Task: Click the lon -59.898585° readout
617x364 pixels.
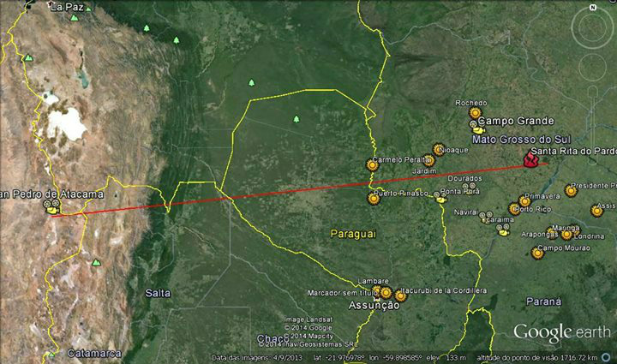Action: [395, 358]
